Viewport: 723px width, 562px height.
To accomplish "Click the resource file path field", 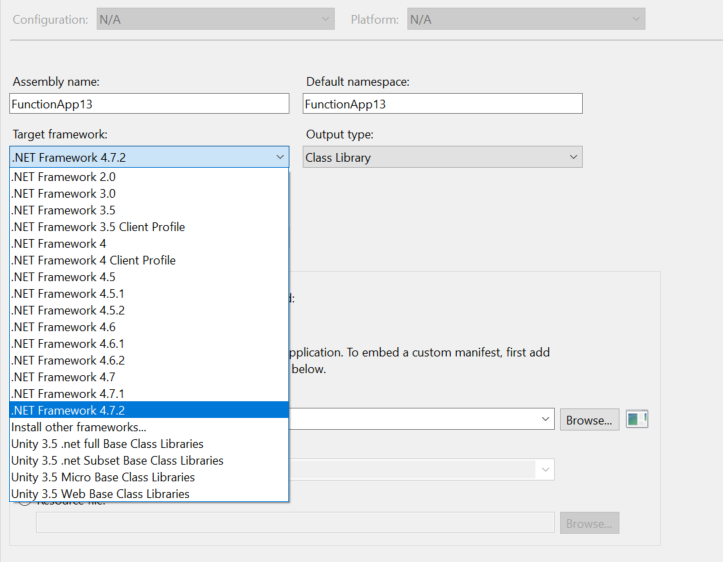I will [x=295, y=523].
